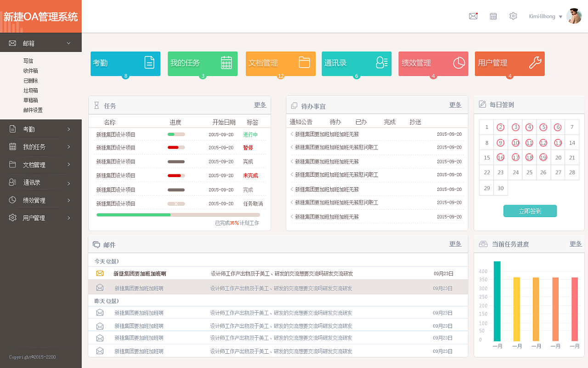
Task: Click the calendar icon beside 我的任务 in sidebar
Action: (x=13, y=147)
